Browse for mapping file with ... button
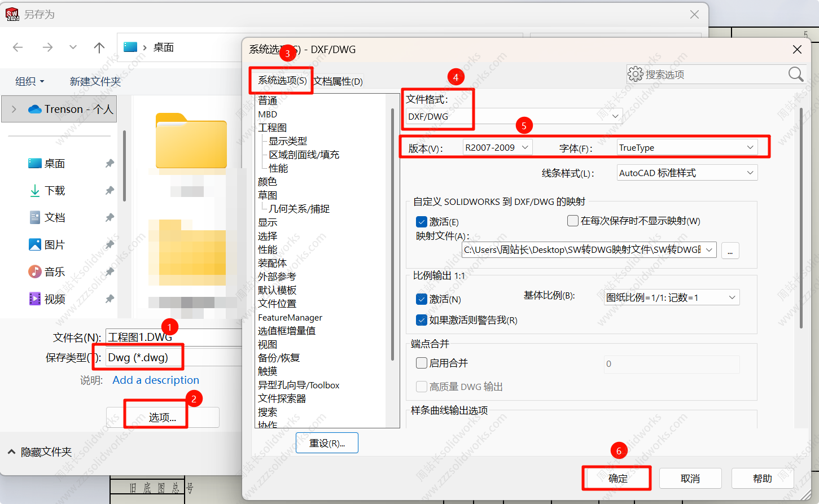Screen dimensions: 819x504 730,251
